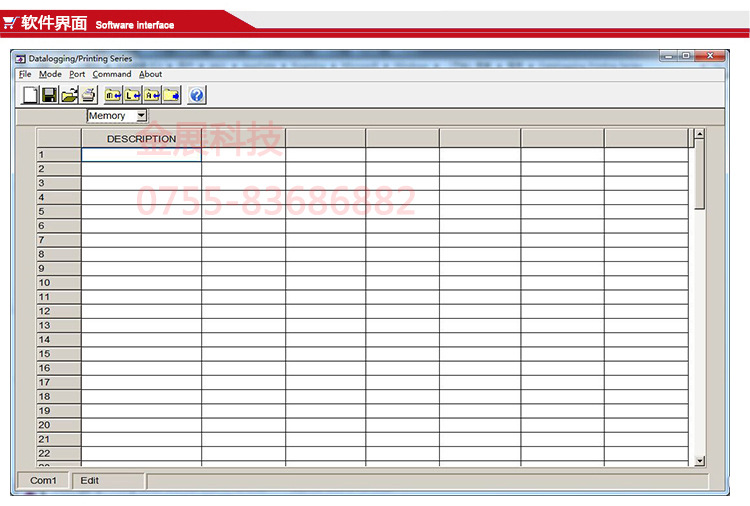Open the Mode menu

[50, 74]
